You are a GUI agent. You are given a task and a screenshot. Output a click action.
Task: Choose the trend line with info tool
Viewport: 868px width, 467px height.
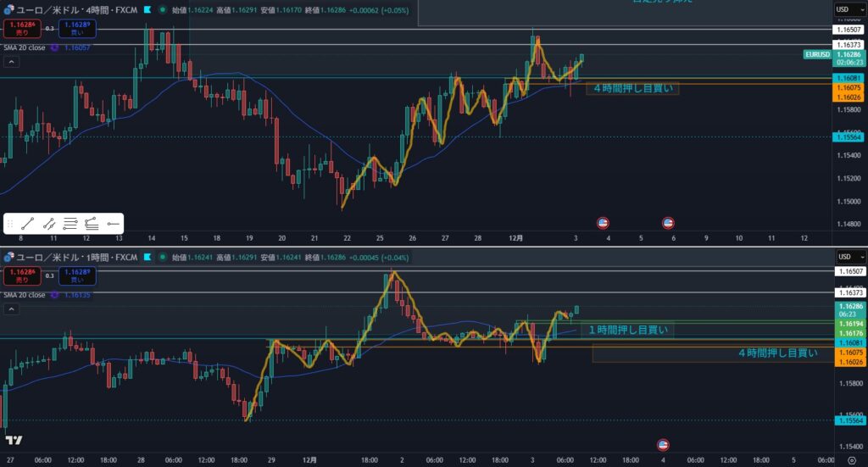(49, 224)
